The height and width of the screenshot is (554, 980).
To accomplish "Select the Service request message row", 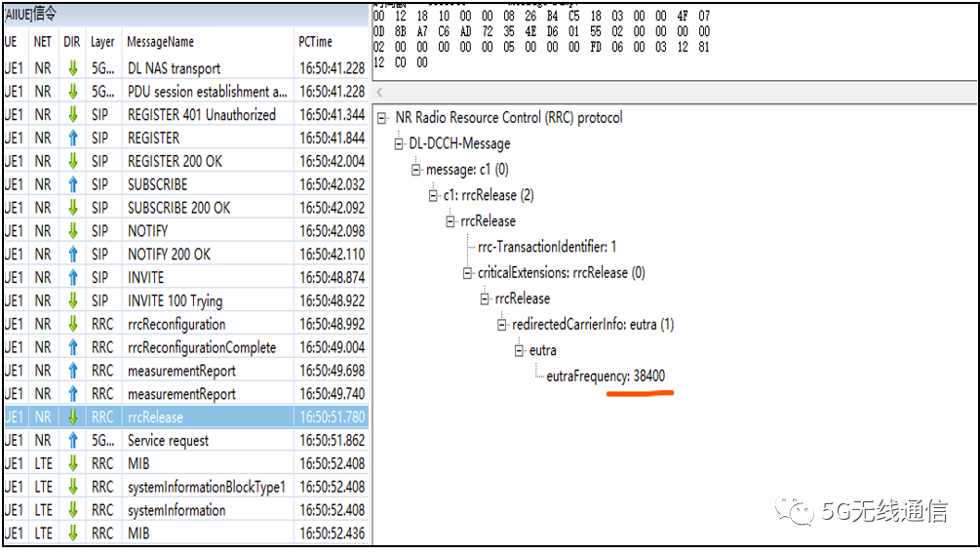I will click(x=186, y=441).
